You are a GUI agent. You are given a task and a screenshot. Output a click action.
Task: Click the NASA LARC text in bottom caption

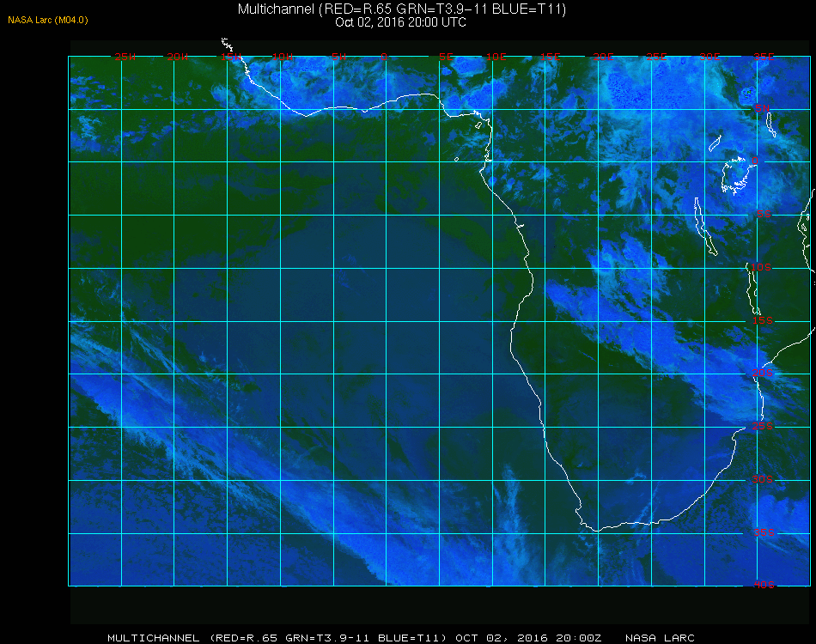pyautogui.click(x=660, y=638)
